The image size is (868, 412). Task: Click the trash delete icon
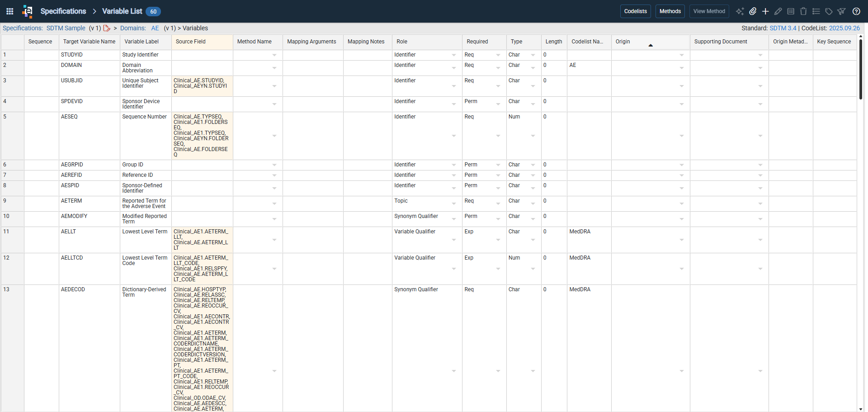[x=803, y=11]
